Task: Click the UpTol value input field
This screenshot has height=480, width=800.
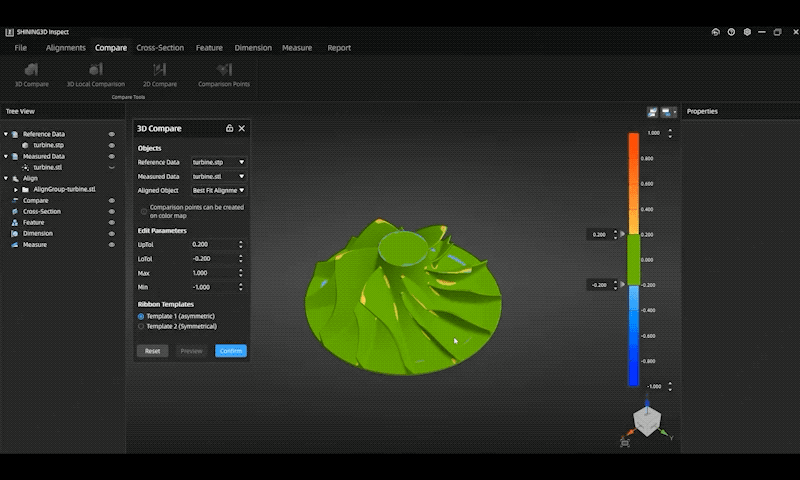Action: tap(212, 244)
